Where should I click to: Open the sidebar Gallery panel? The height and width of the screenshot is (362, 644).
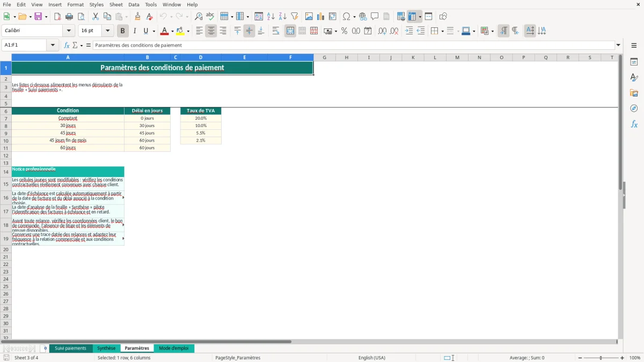pos(634,93)
